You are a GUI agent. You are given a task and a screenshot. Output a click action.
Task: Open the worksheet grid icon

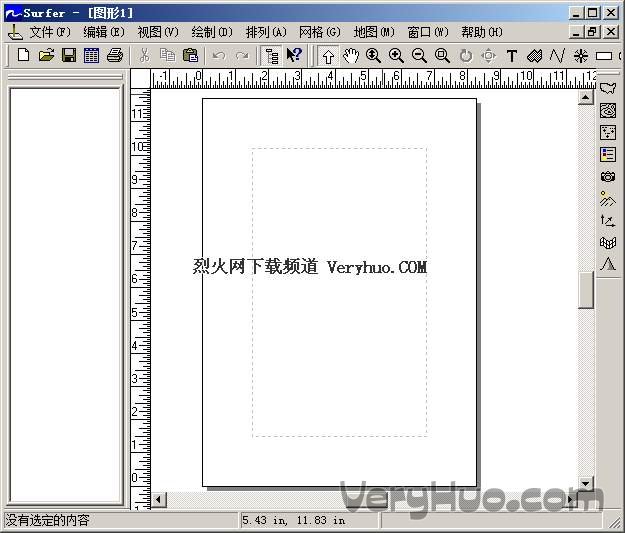[91, 55]
